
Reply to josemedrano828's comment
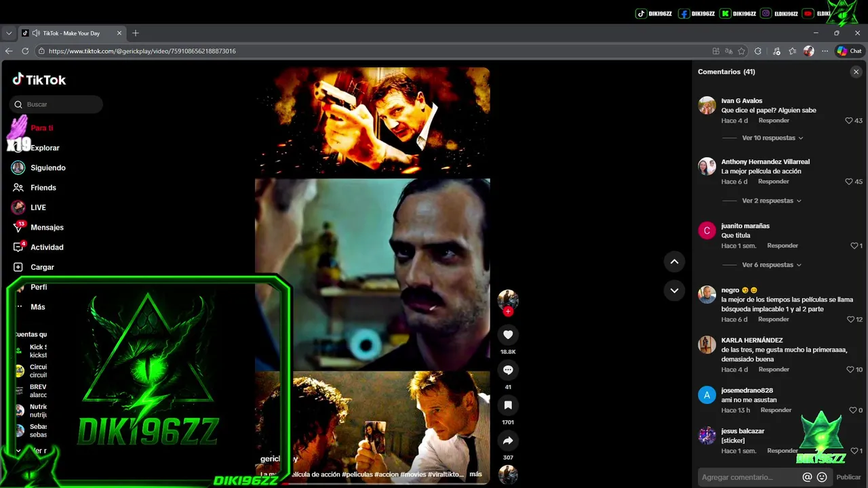point(776,410)
